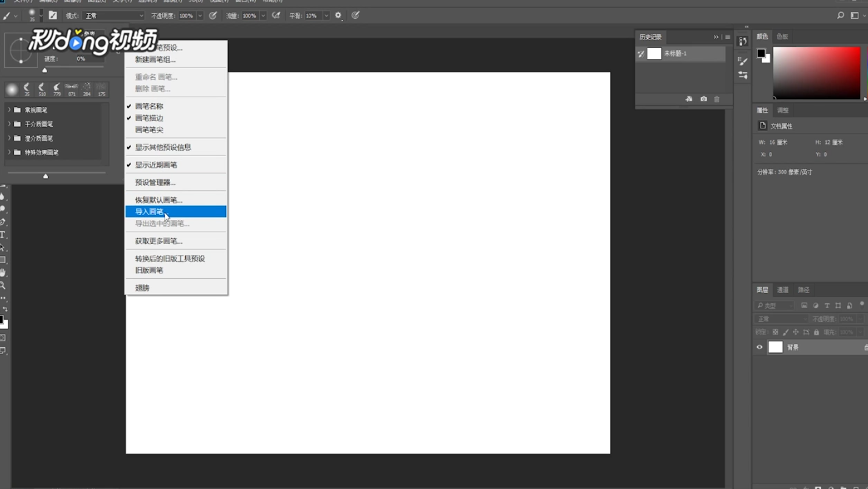The image size is (868, 489).
Task: Lock all padlock icon in Layers panel
Action: 816,332
